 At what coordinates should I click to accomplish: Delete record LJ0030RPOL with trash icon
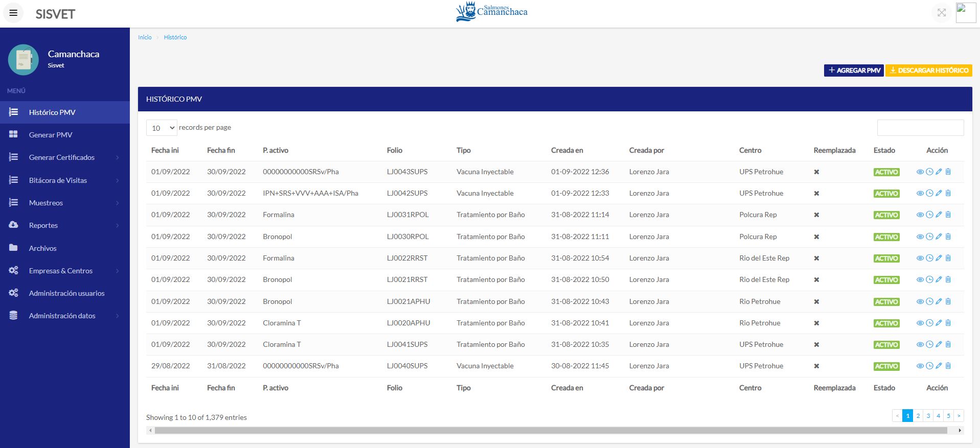click(x=948, y=237)
